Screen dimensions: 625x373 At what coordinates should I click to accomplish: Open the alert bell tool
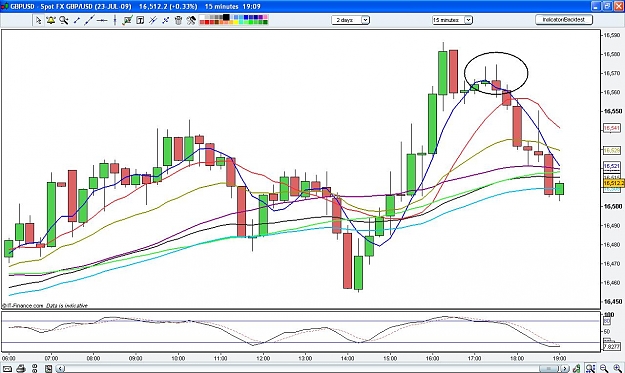(51, 20)
